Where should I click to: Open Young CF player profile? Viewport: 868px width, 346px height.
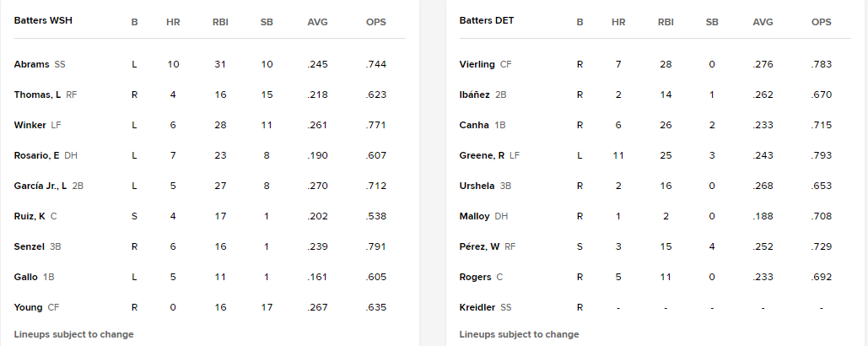click(x=28, y=307)
